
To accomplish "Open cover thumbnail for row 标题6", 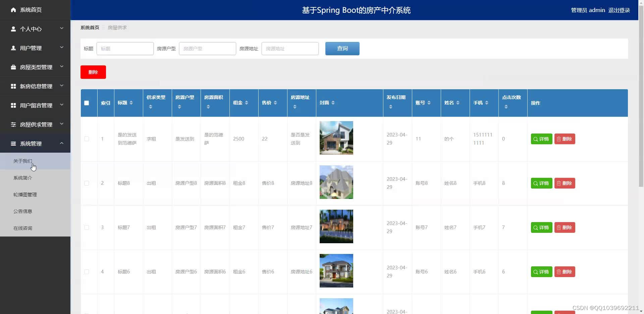I will tap(336, 271).
